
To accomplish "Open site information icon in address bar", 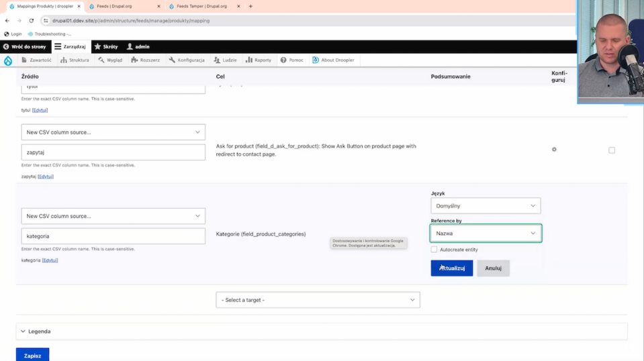I will click(46, 21).
